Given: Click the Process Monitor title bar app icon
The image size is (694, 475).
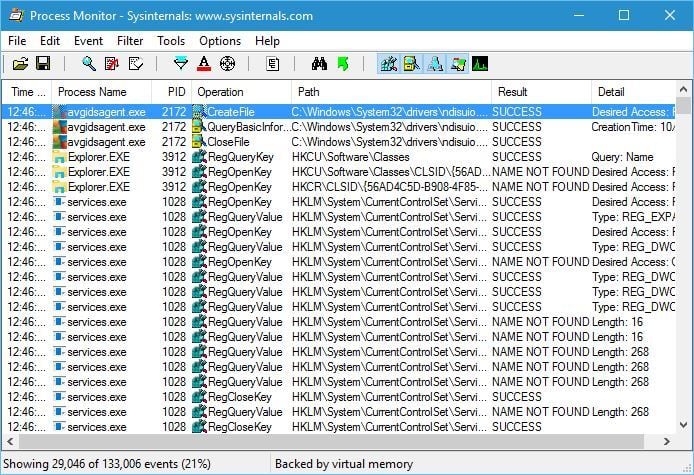Looking at the screenshot, I should (x=16, y=15).
